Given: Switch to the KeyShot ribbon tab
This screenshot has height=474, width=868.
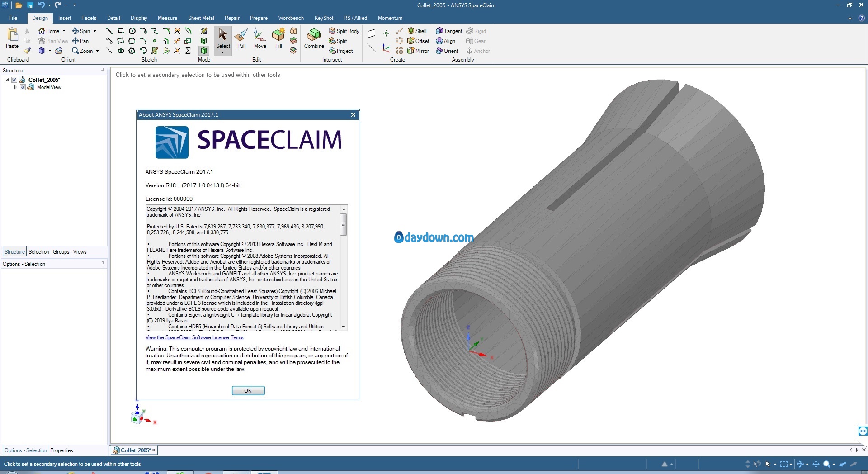Looking at the screenshot, I should pos(324,18).
